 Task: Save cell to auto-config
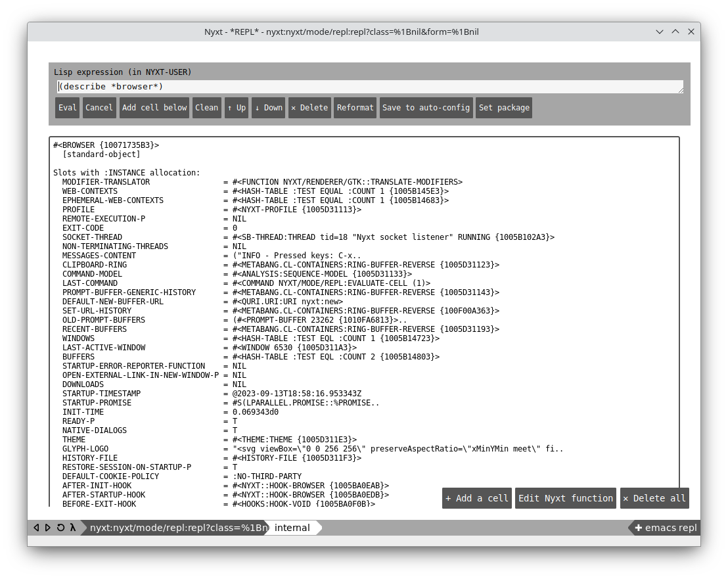pyautogui.click(x=426, y=108)
